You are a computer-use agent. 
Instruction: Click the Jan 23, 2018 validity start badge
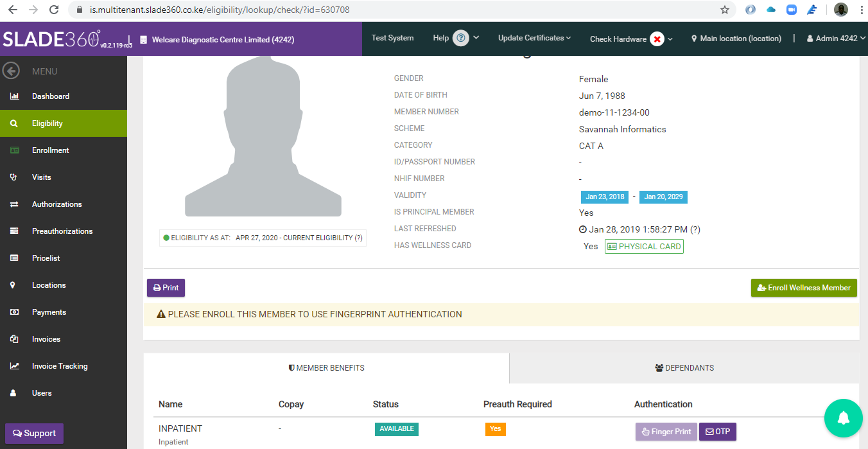(605, 197)
